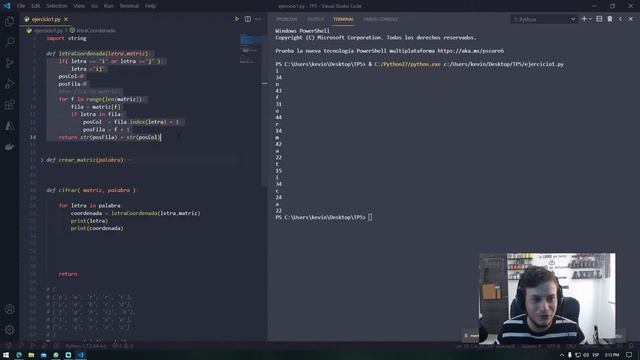Open the https://aka.ms/pscore6 link in terminal

470,51
